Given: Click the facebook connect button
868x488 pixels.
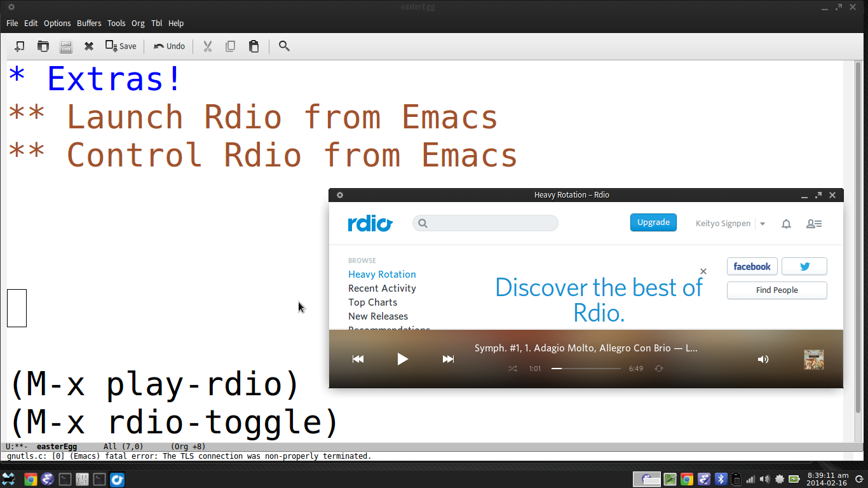Looking at the screenshot, I should (752, 266).
